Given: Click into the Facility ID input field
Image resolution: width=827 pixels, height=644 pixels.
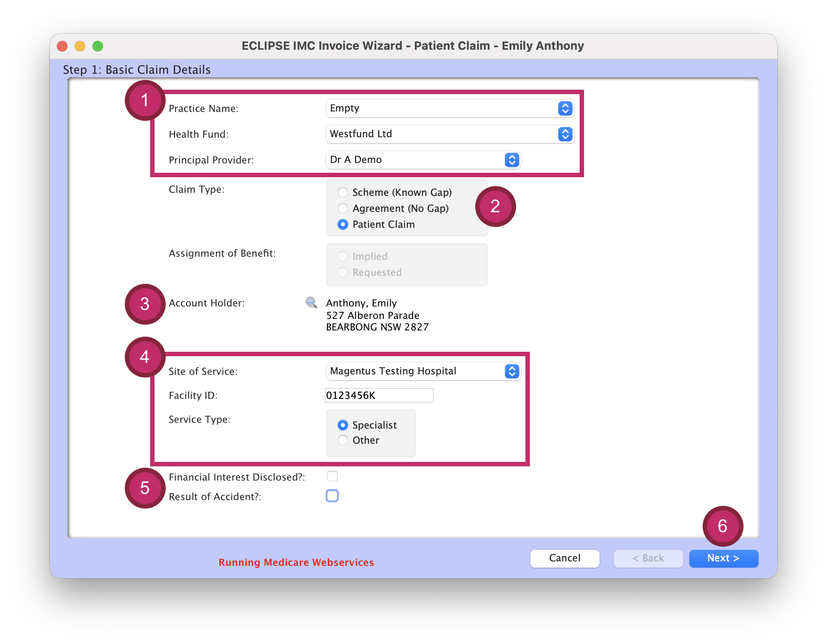Looking at the screenshot, I should tap(379, 395).
